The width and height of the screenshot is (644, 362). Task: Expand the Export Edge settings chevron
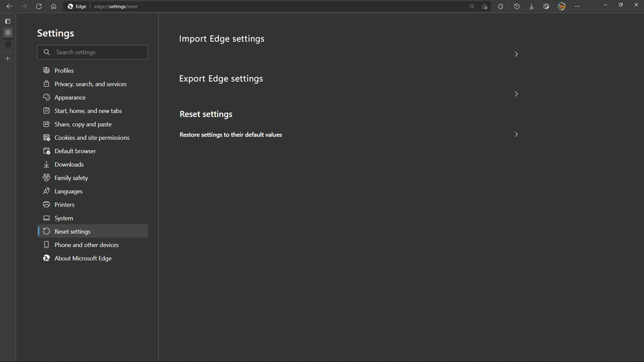pos(516,94)
